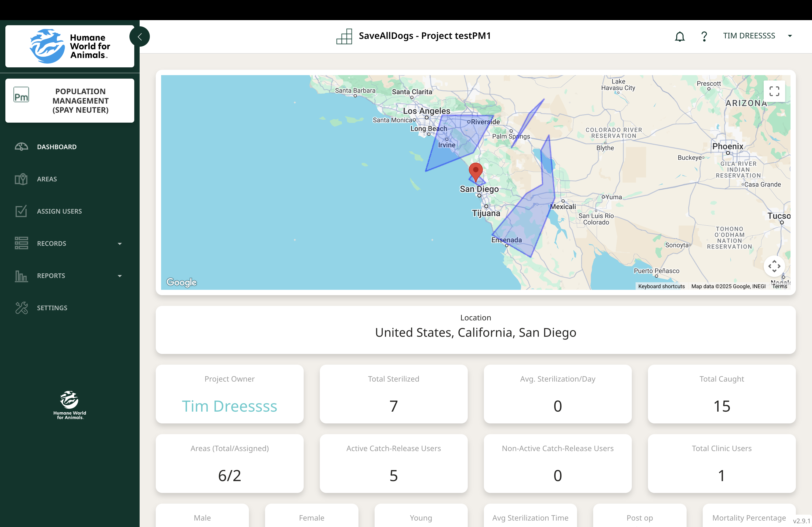The height and width of the screenshot is (527, 812).
Task: Toggle fullscreen view on the map
Action: [x=774, y=91]
